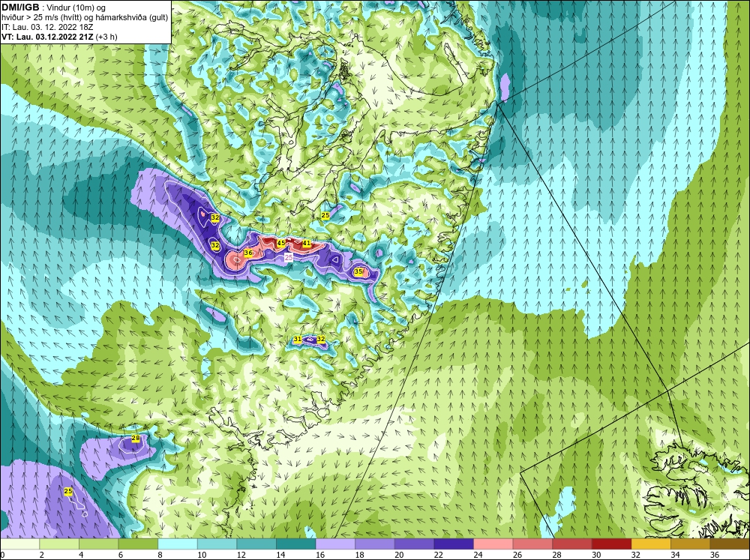
Task: Pick the 8–10 m/s light cyan swatch
Action: click(x=178, y=544)
